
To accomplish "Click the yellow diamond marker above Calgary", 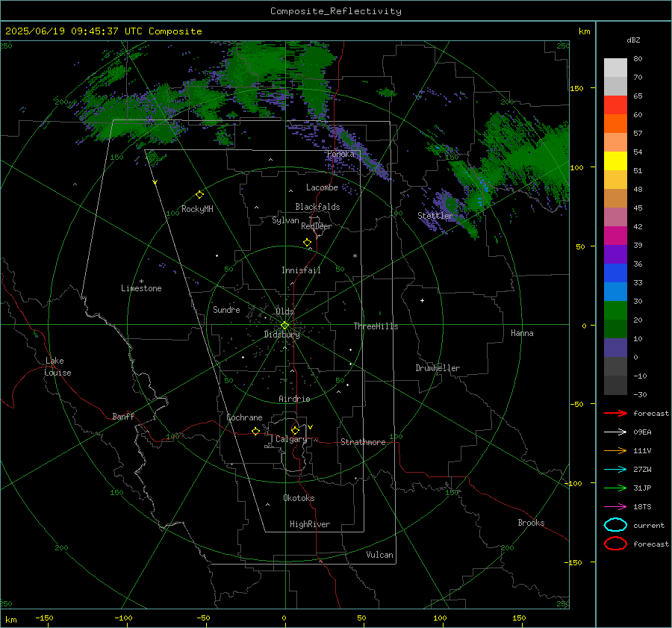I will (x=295, y=430).
